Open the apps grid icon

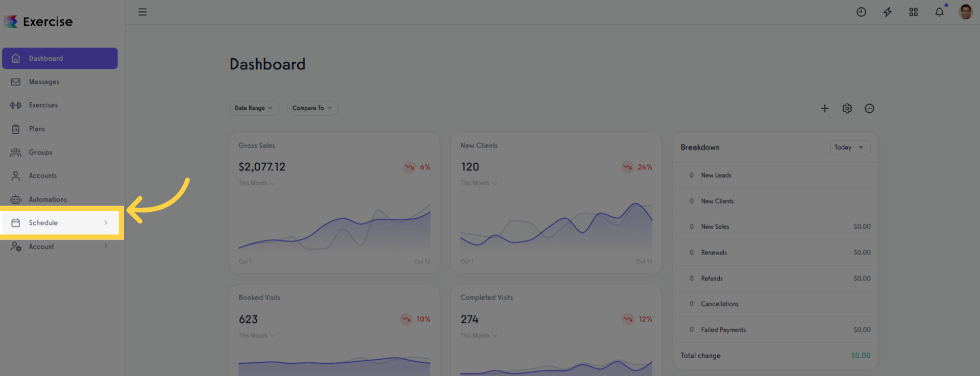point(914,12)
